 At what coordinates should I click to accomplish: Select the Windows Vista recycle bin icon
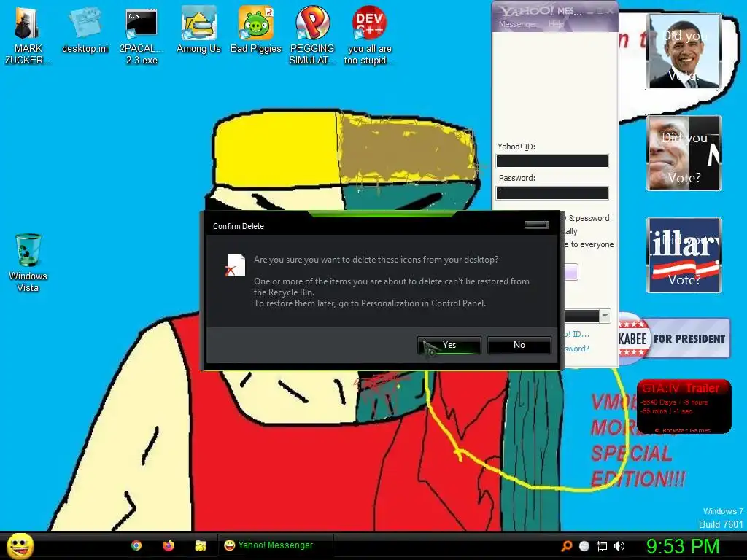(28, 262)
